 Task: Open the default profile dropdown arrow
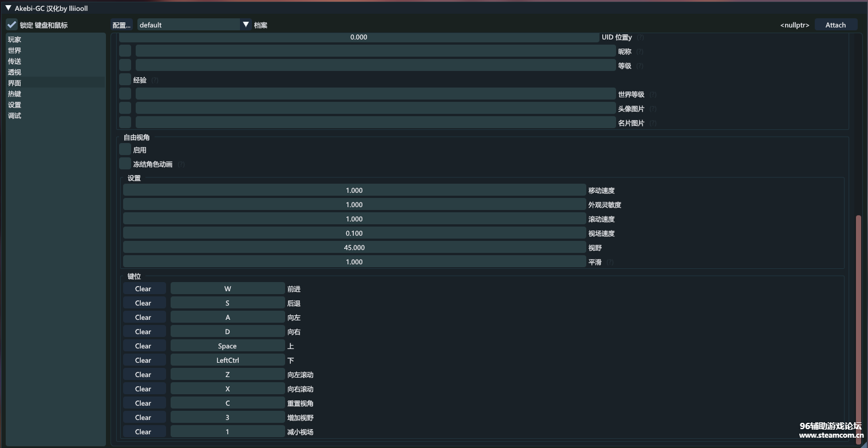pyautogui.click(x=246, y=25)
